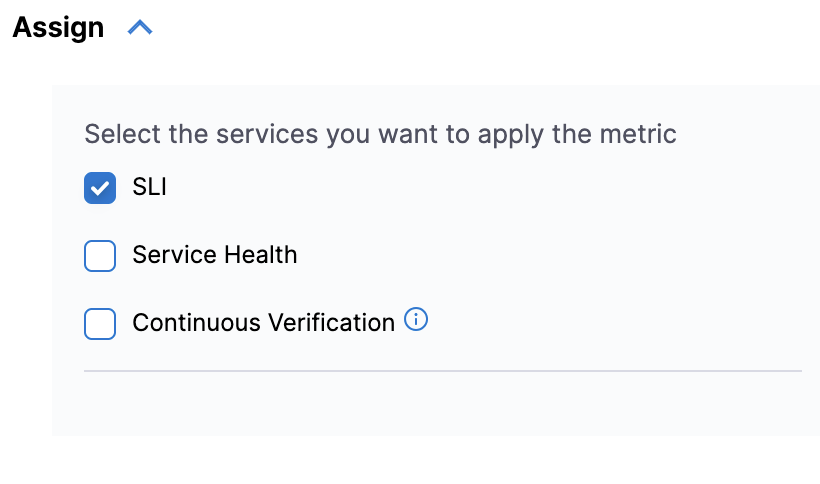Uncheck the SLI checkbox
Screen dimensions: 820x484
click(100, 188)
